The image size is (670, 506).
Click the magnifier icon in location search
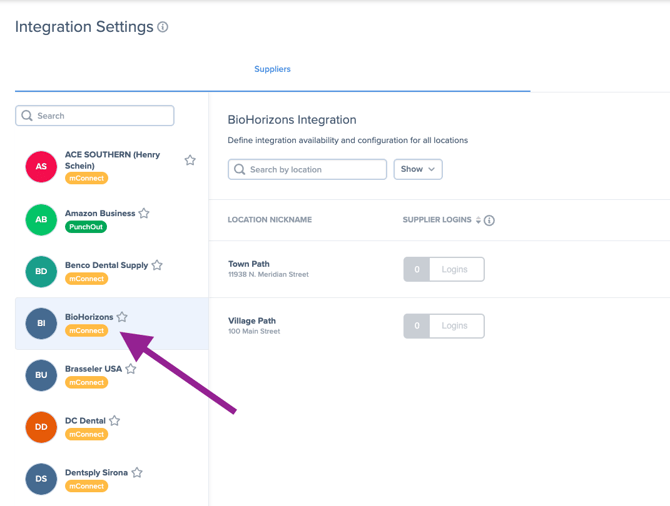240,170
